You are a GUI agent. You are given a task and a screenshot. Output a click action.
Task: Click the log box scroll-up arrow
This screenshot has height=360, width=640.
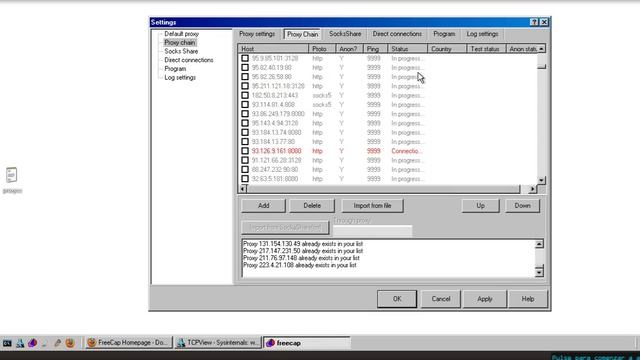[x=539, y=244]
